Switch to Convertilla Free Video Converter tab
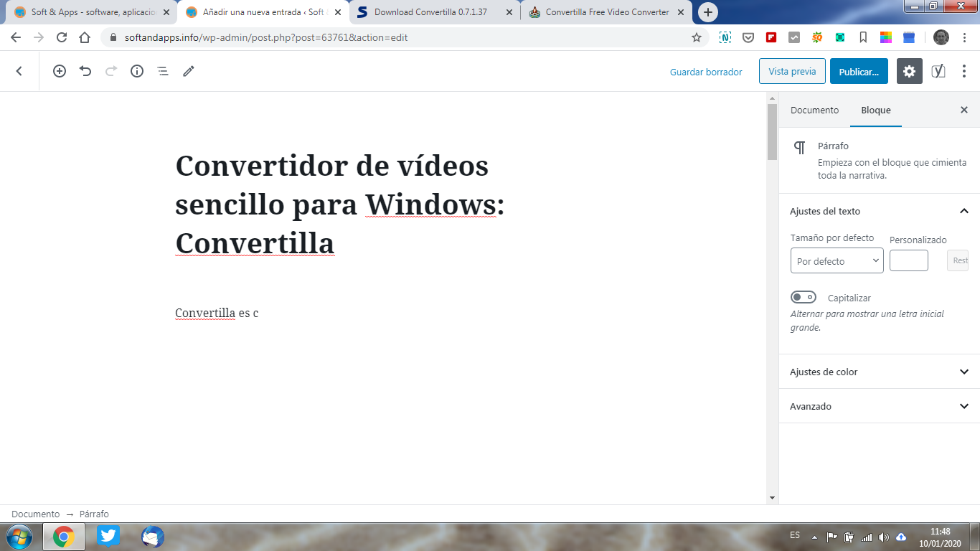This screenshot has width=980, height=551. pyautogui.click(x=606, y=12)
